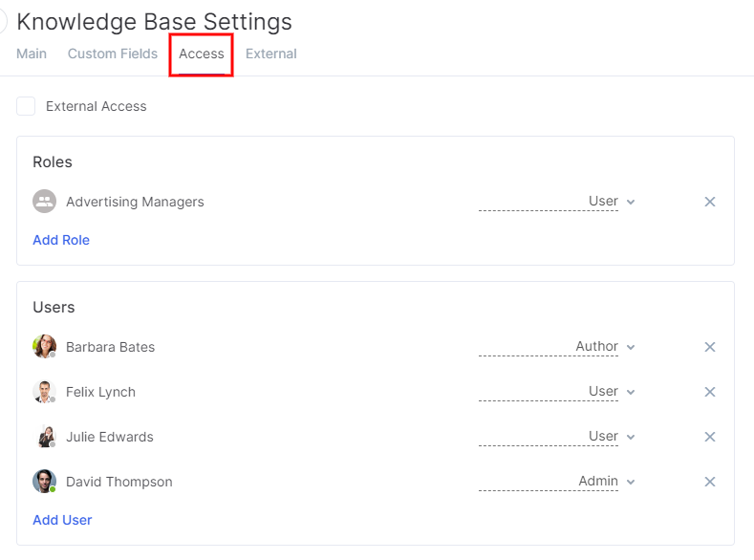Remove the Advertising Managers role
The height and width of the screenshot is (560, 754).
709,202
